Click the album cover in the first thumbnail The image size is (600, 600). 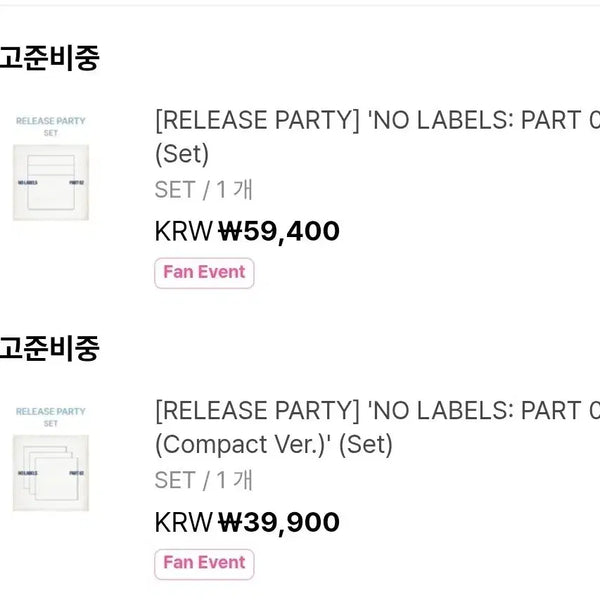tap(51, 183)
